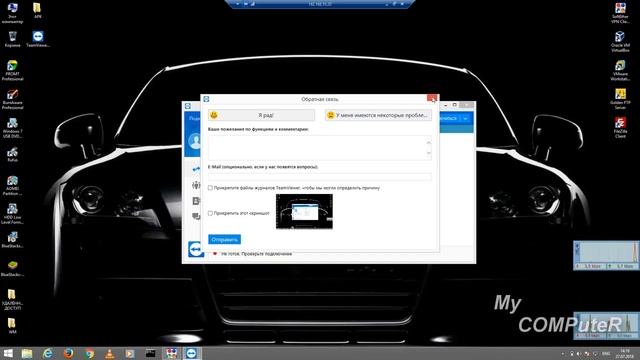
Task: Launch Google Chrome from the taskbar
Action: click(x=89, y=353)
